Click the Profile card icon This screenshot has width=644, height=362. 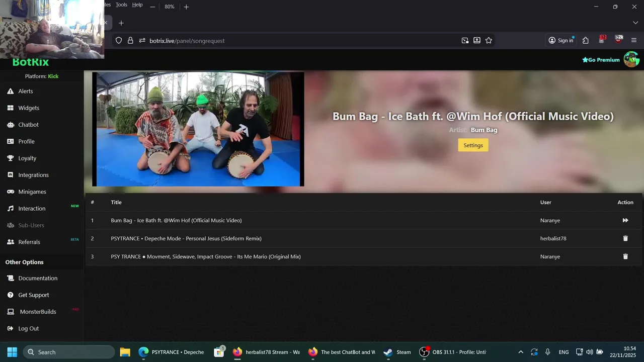coord(10,141)
